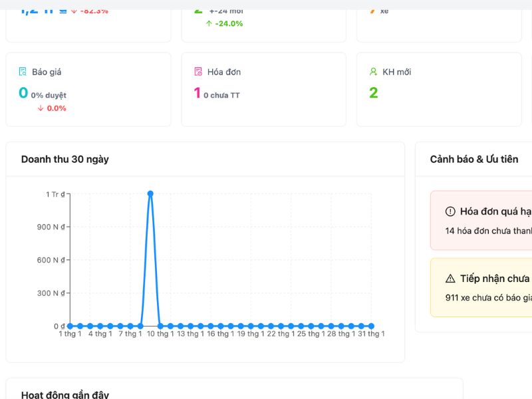The image size is (532, 399).
Task: Click the Cảnh báo & Ưu tiên panel header
Action: pyautogui.click(x=473, y=160)
